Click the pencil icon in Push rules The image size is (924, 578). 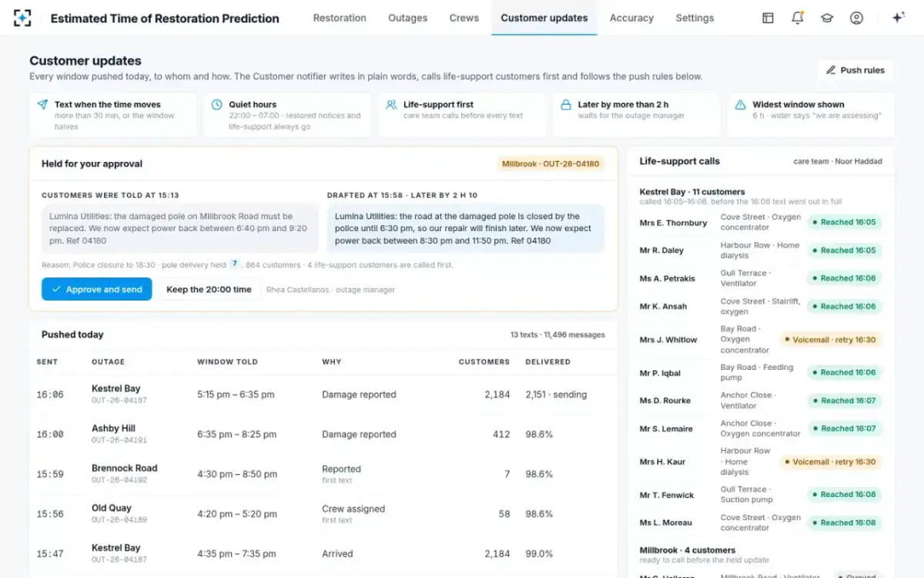coord(831,70)
